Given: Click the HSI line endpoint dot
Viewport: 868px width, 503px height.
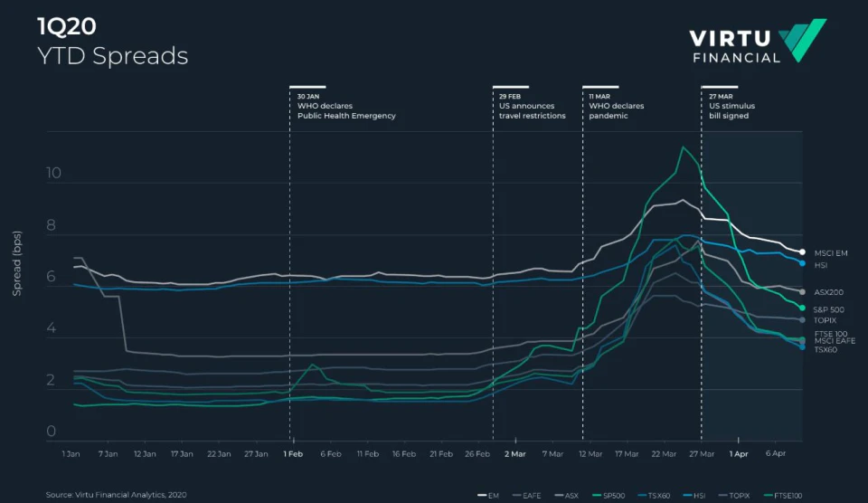Looking at the screenshot, I should click(x=802, y=263).
